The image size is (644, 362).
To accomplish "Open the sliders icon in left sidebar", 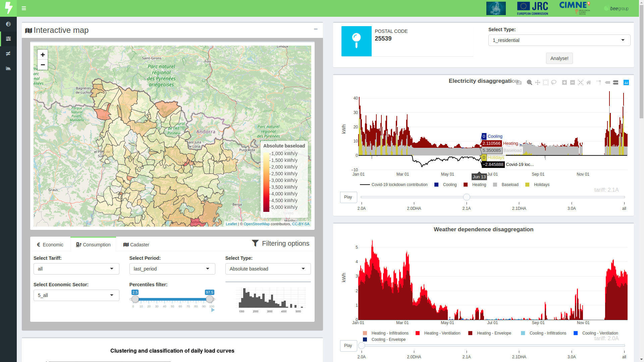I will pyautogui.click(x=8, y=39).
